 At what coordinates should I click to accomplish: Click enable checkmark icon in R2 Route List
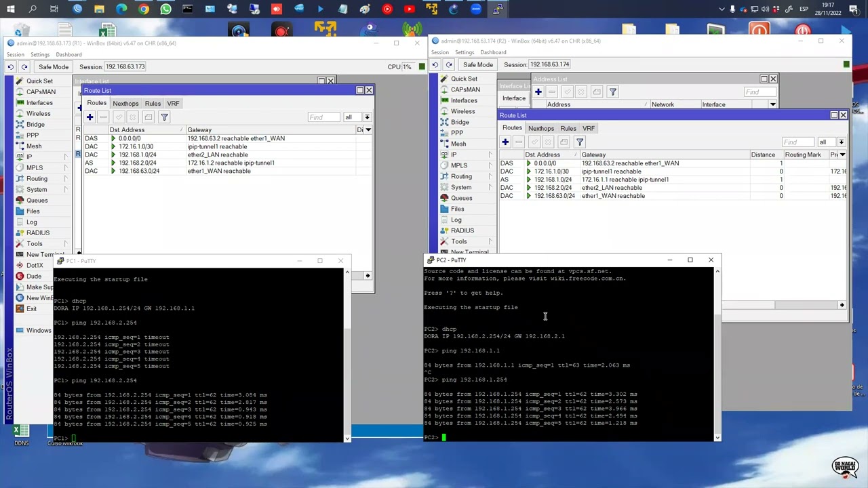pyautogui.click(x=534, y=142)
